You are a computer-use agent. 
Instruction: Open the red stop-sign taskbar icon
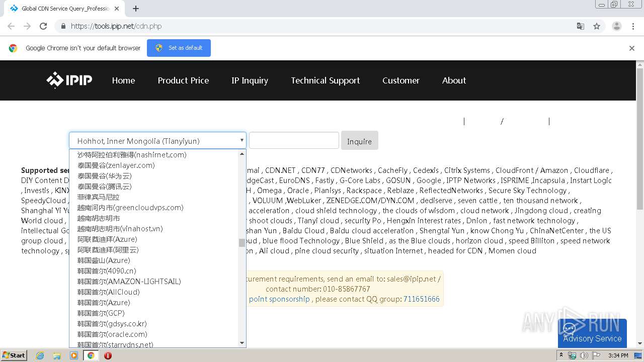108,355
